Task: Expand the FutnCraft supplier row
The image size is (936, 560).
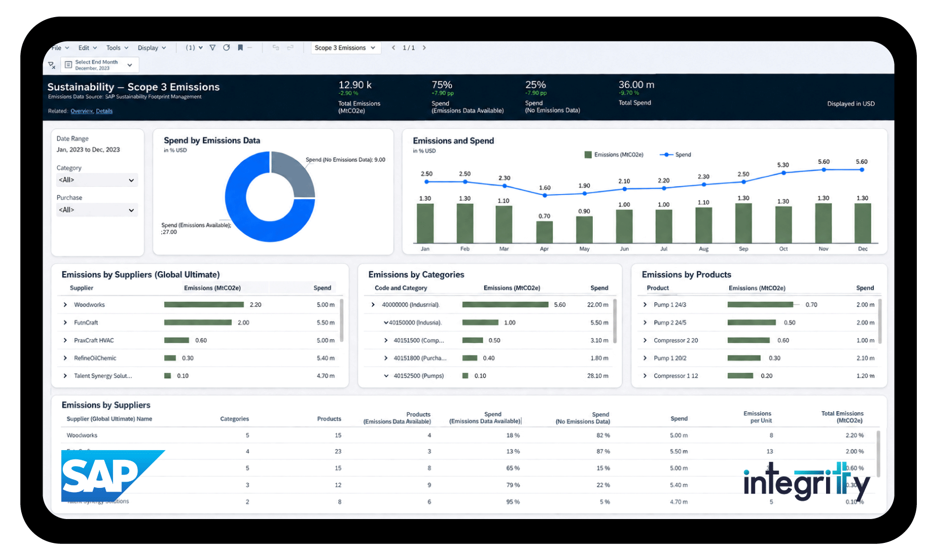Action: (65, 323)
